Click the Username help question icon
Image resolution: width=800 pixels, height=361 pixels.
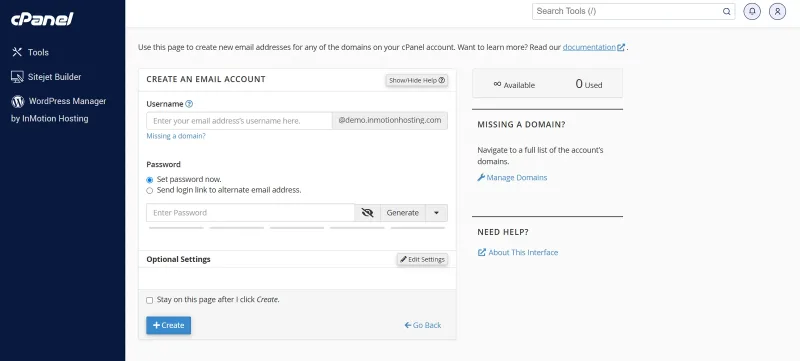pos(189,104)
